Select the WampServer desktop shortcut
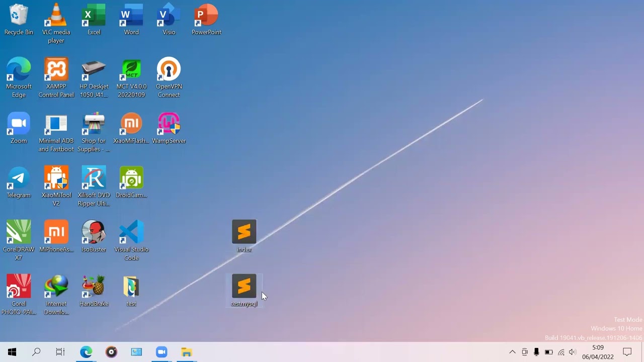The image size is (644, 362). [169, 128]
